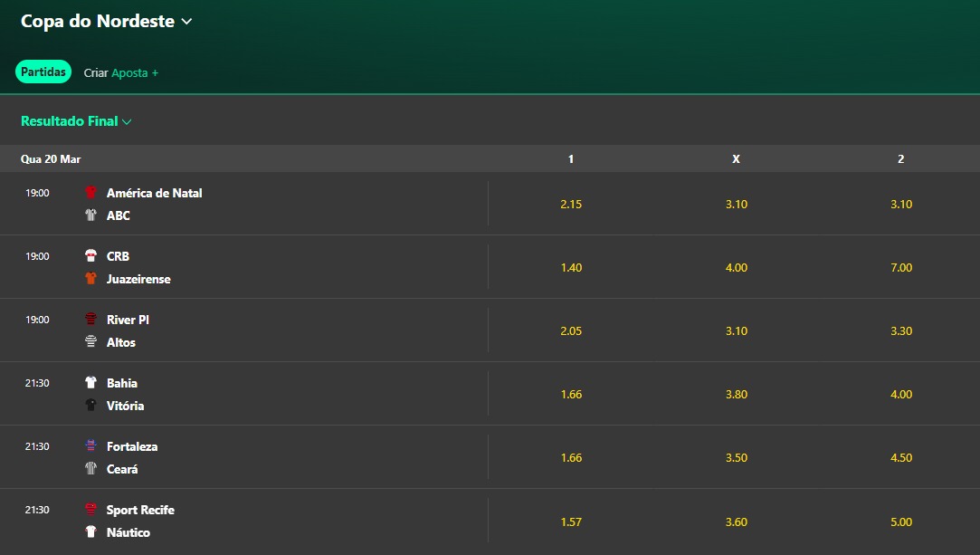Click América de Natal team jersey icon

coord(90,193)
